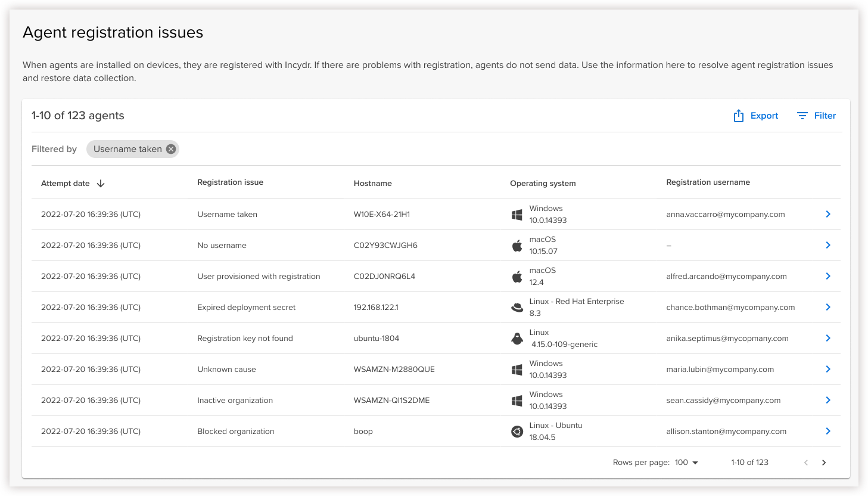Viewport: 868px width, 496px height.
Task: Open the Filter options
Action: pos(816,116)
